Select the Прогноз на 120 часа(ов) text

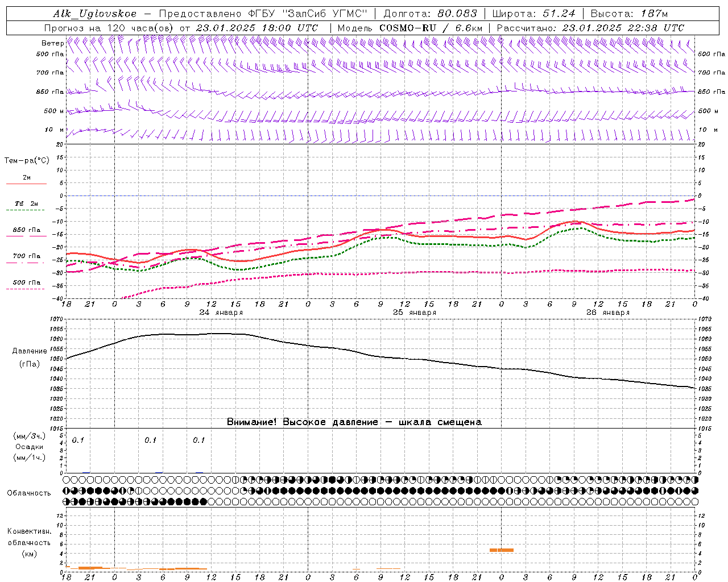(x=109, y=28)
